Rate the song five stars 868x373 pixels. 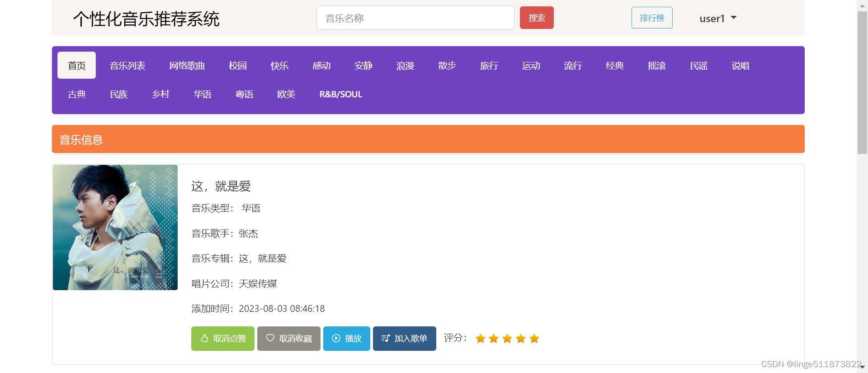[534, 339]
